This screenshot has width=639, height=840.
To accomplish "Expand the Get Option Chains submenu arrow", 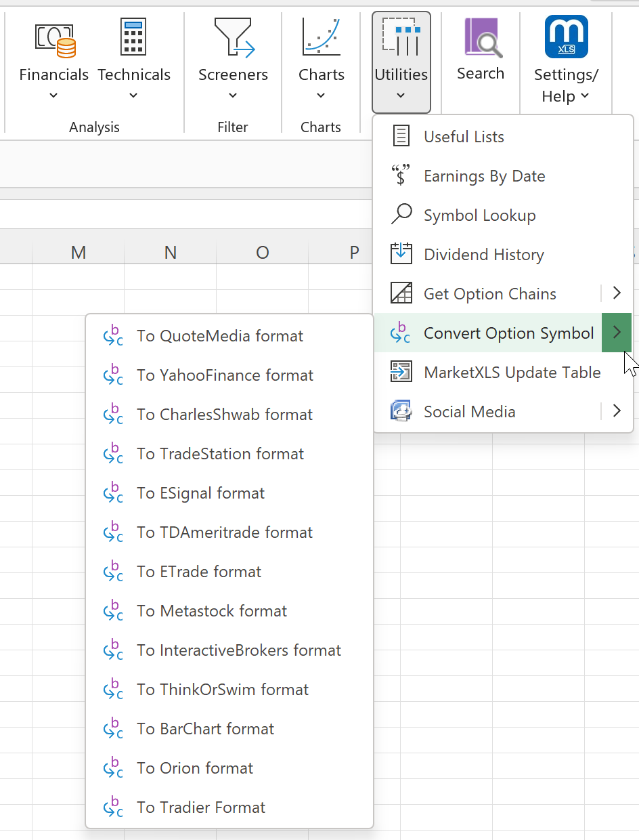I will (617, 293).
